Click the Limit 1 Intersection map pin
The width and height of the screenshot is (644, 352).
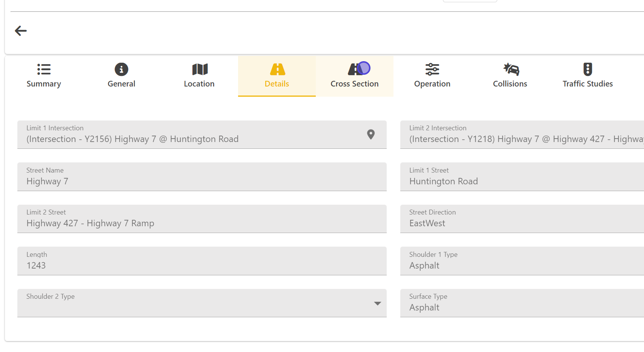click(371, 134)
